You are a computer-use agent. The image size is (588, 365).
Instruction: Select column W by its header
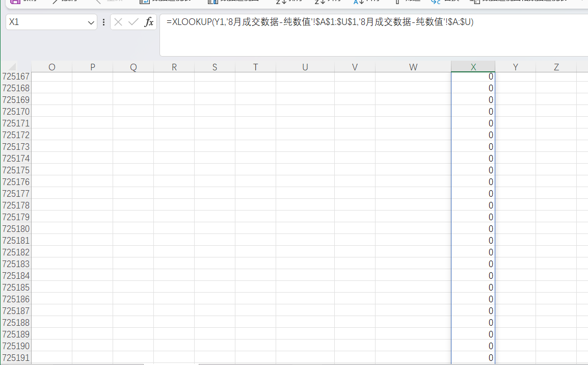coord(413,67)
